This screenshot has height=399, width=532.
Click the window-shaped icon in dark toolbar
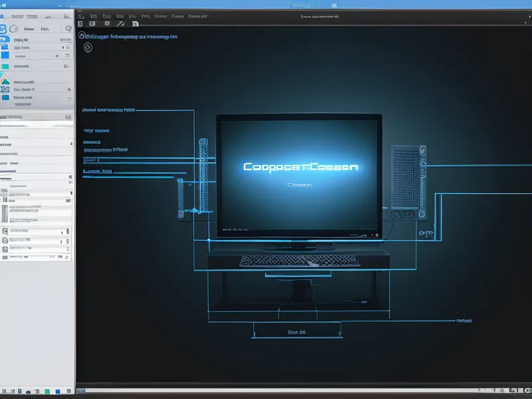[92, 24]
